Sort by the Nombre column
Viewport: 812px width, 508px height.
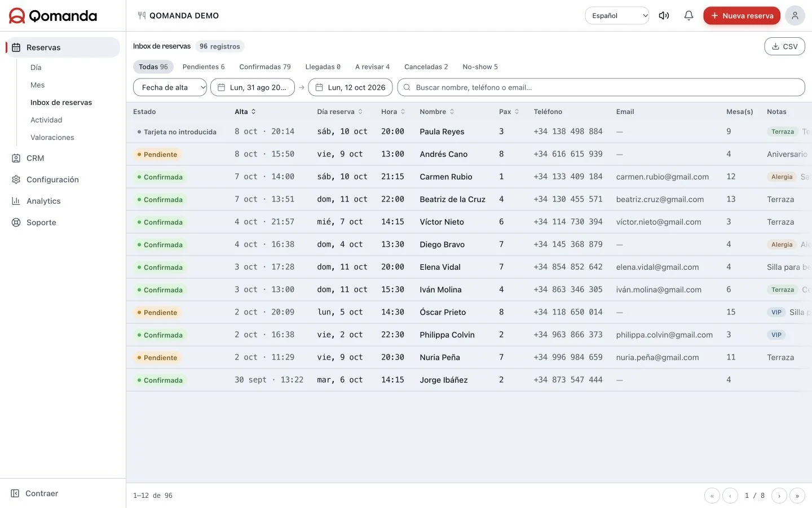point(437,112)
